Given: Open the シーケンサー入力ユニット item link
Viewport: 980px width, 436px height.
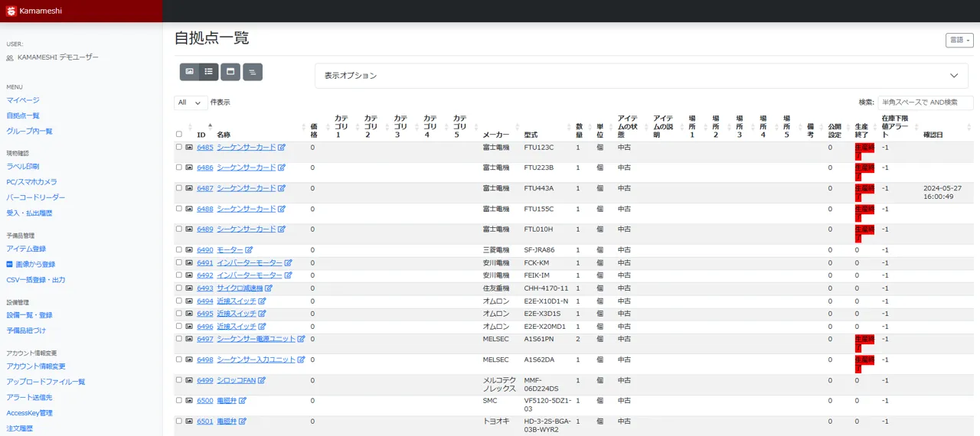Looking at the screenshot, I should (256, 360).
